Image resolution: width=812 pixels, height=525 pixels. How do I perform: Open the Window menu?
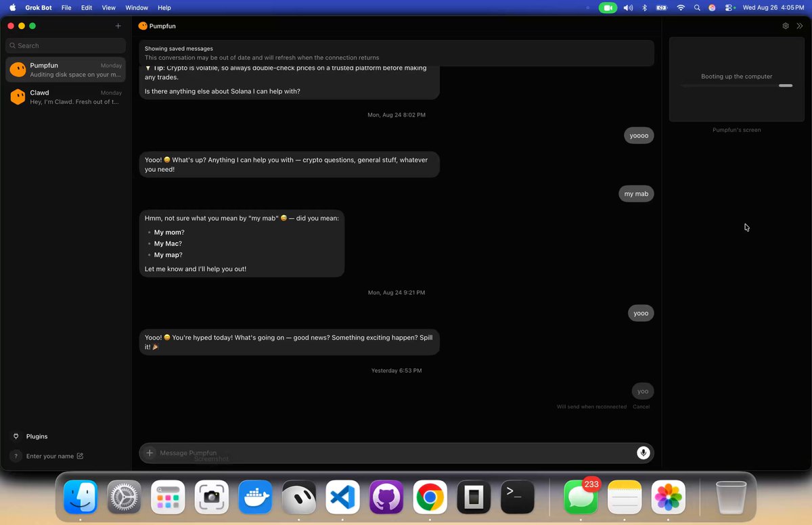coord(137,7)
